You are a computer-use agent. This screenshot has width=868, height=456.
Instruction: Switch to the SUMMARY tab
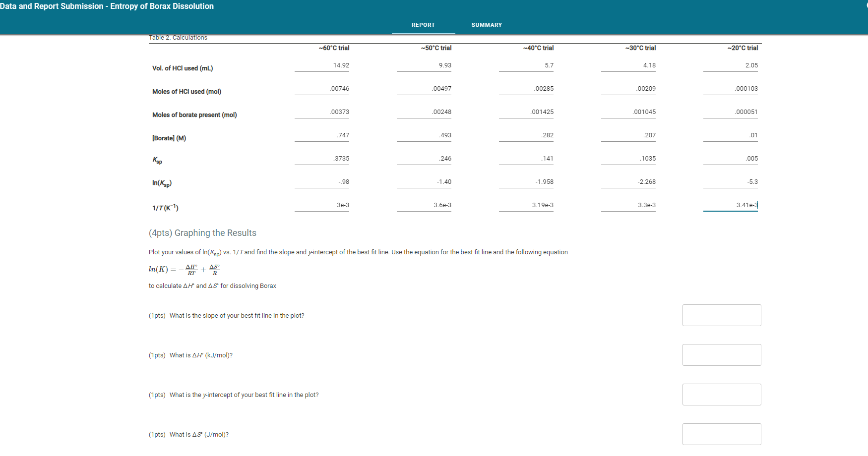487,24
